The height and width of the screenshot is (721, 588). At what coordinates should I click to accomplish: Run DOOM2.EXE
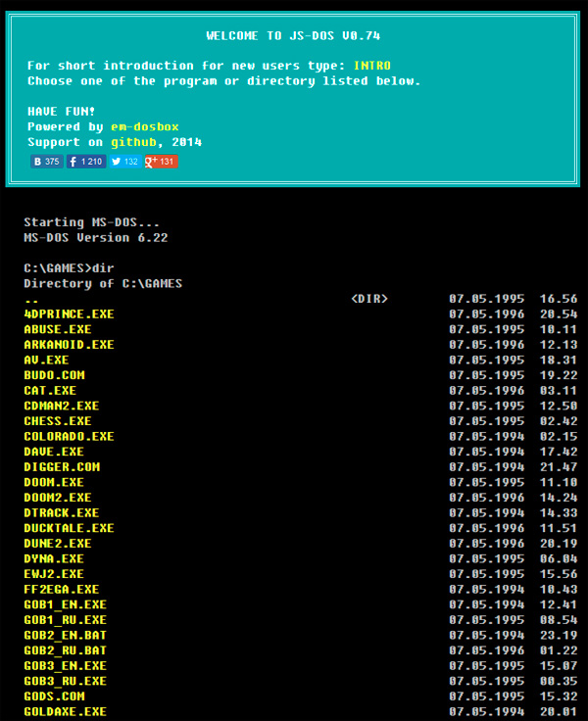(x=57, y=498)
